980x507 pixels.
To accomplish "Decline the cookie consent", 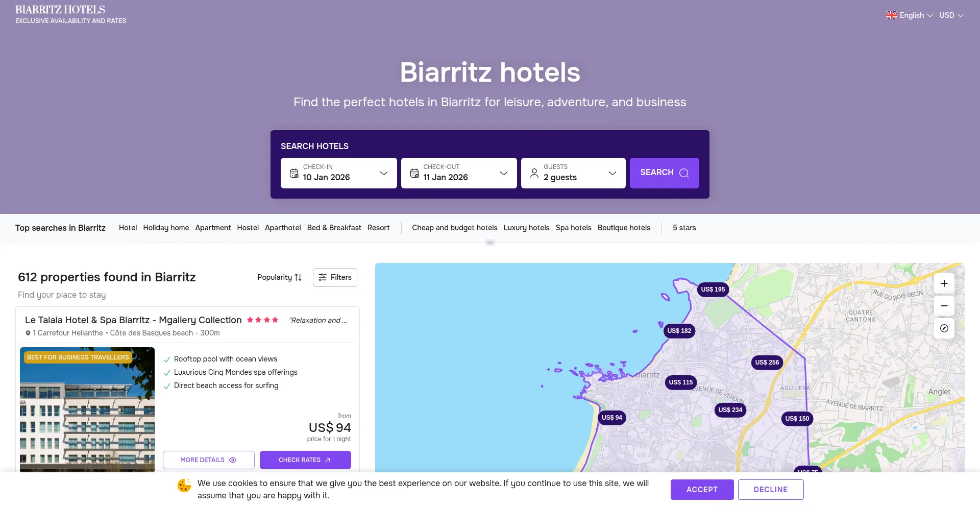I will tap(771, 489).
